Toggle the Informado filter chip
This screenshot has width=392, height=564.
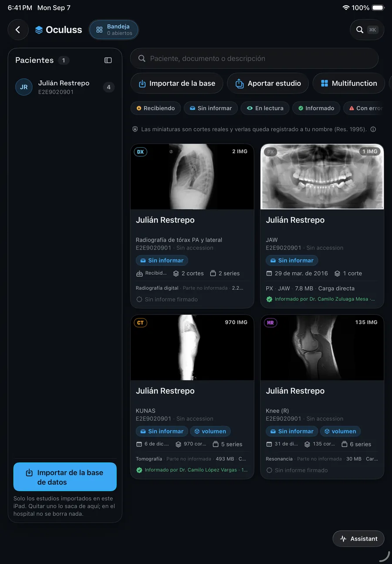pyautogui.click(x=316, y=108)
